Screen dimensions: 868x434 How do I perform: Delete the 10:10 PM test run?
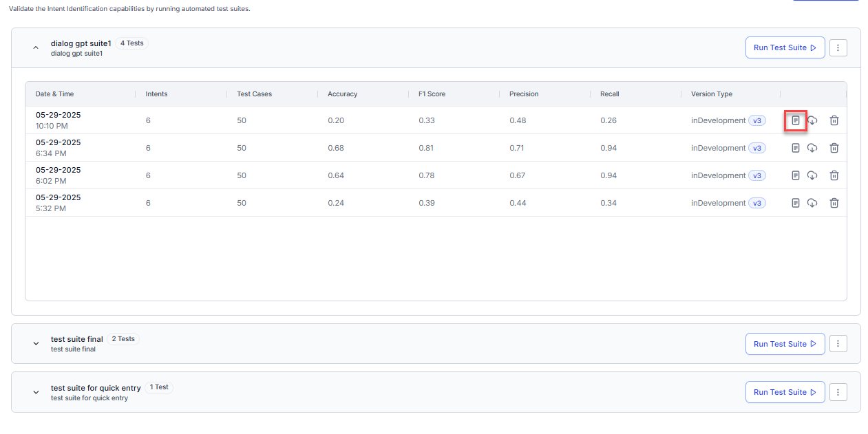click(x=834, y=120)
